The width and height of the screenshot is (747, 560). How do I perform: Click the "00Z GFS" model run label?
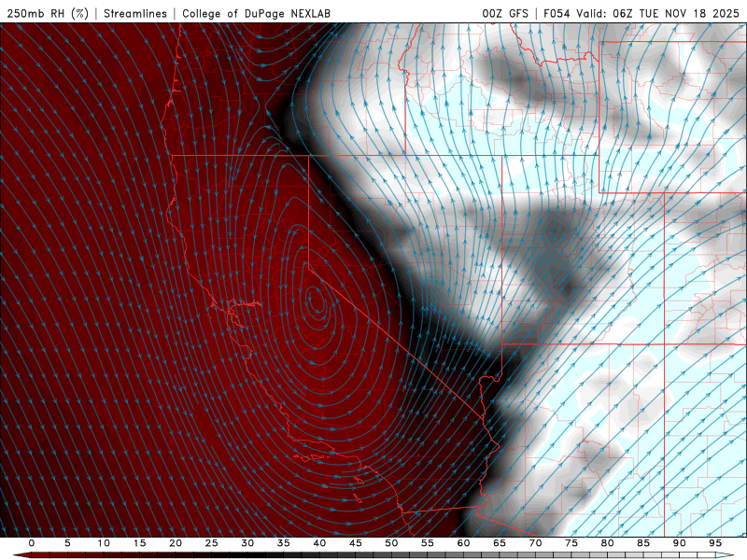click(x=505, y=13)
